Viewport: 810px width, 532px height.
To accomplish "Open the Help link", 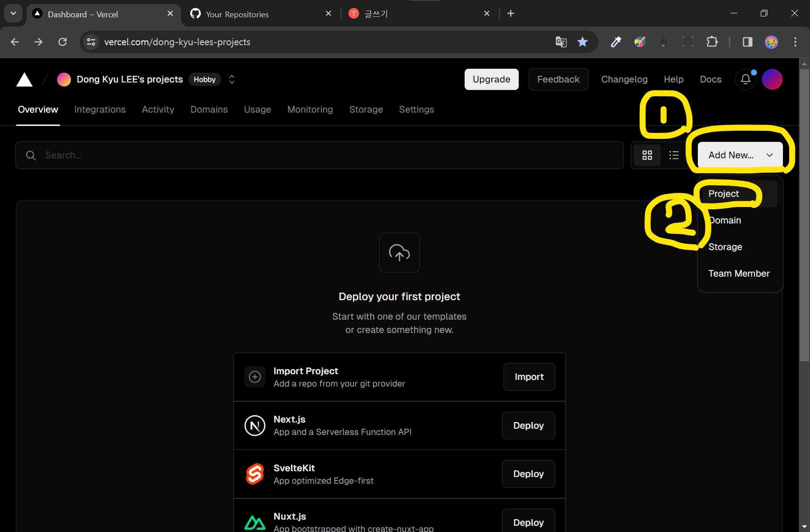I will tap(673, 79).
